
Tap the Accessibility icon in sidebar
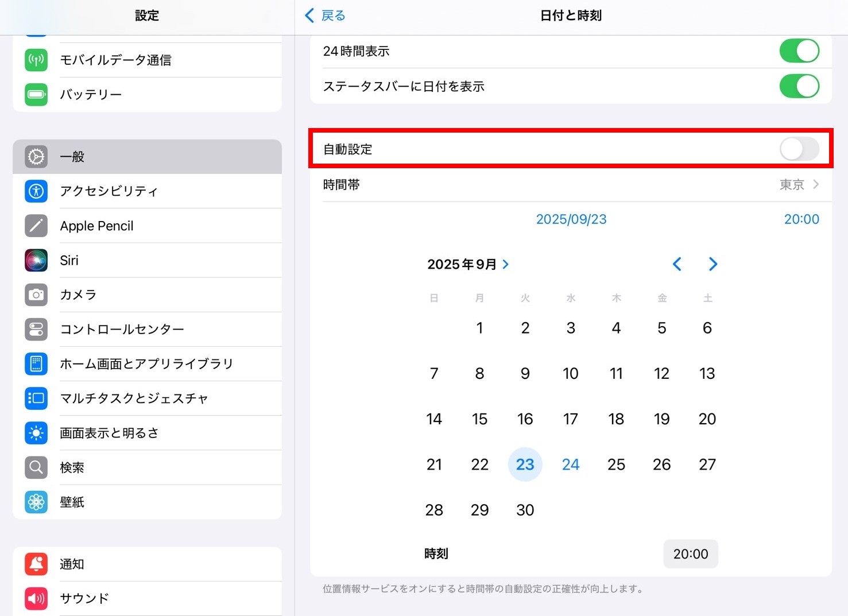(x=36, y=191)
